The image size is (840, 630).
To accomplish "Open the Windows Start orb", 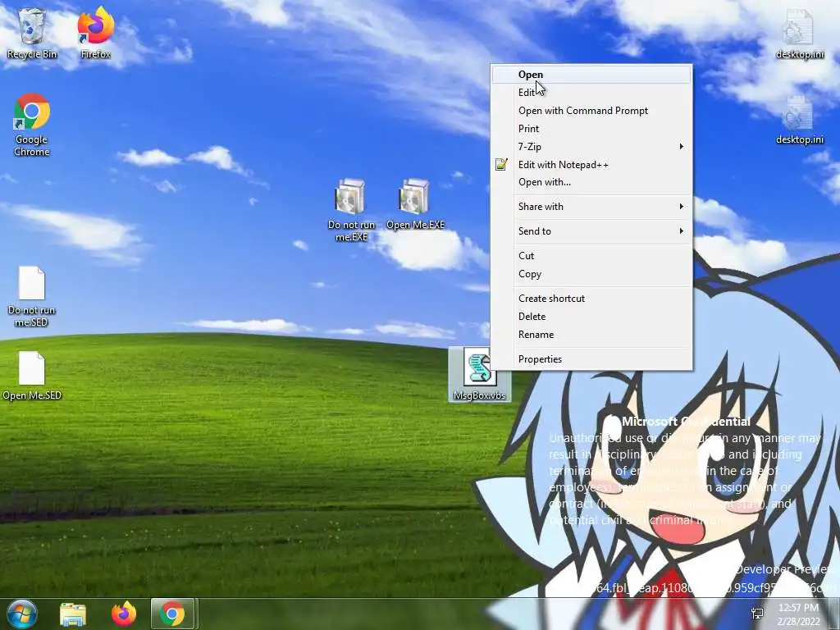I will 21,614.
